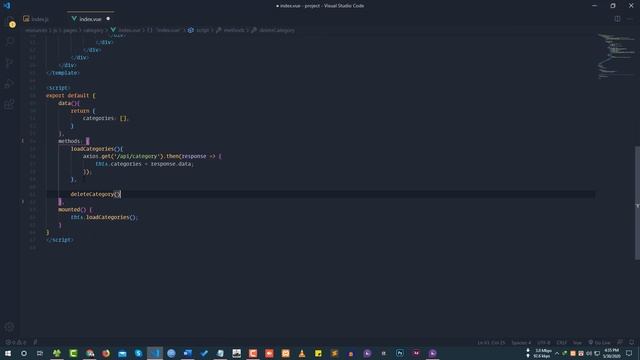Open More Actions menu for the editor
The height and width of the screenshot is (360, 640).
pyautogui.click(x=629, y=19)
